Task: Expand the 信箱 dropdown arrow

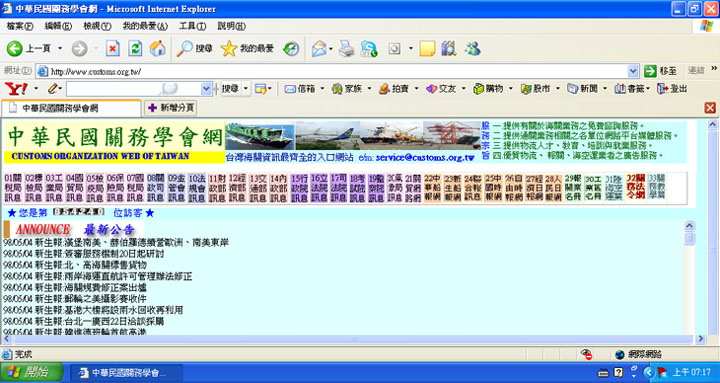Action: tap(322, 89)
